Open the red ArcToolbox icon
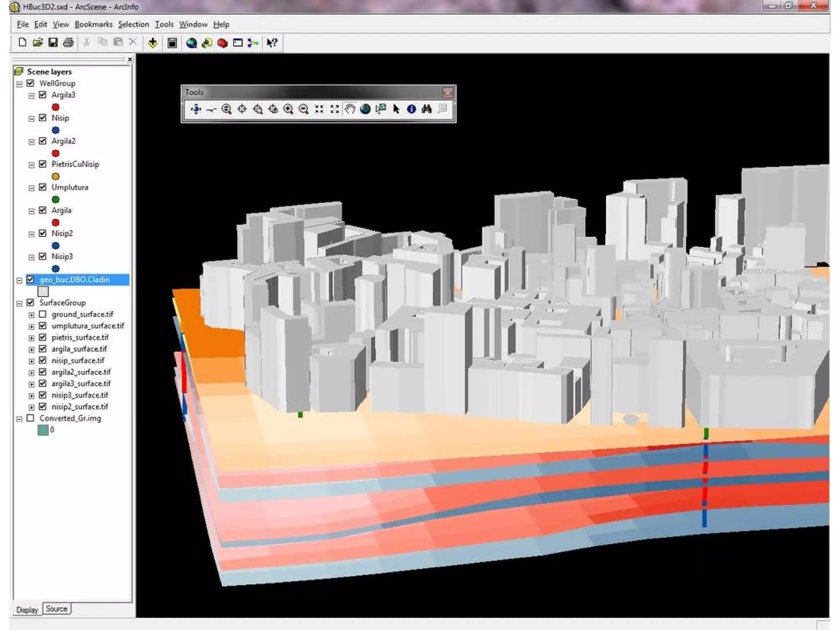The height and width of the screenshot is (630, 840). pos(222,43)
